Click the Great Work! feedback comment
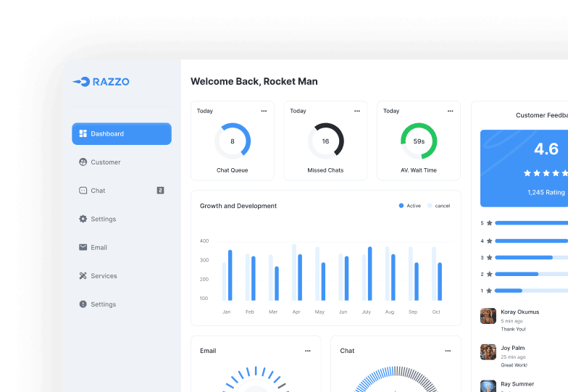The height and width of the screenshot is (392, 568). (514, 365)
